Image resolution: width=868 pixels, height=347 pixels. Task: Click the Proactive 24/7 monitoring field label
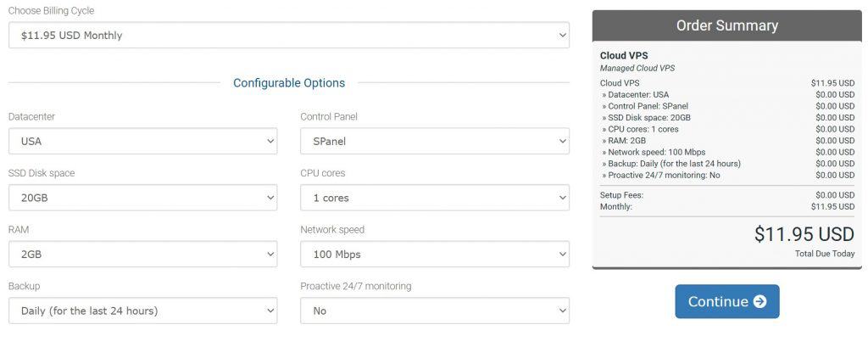pyautogui.click(x=356, y=286)
